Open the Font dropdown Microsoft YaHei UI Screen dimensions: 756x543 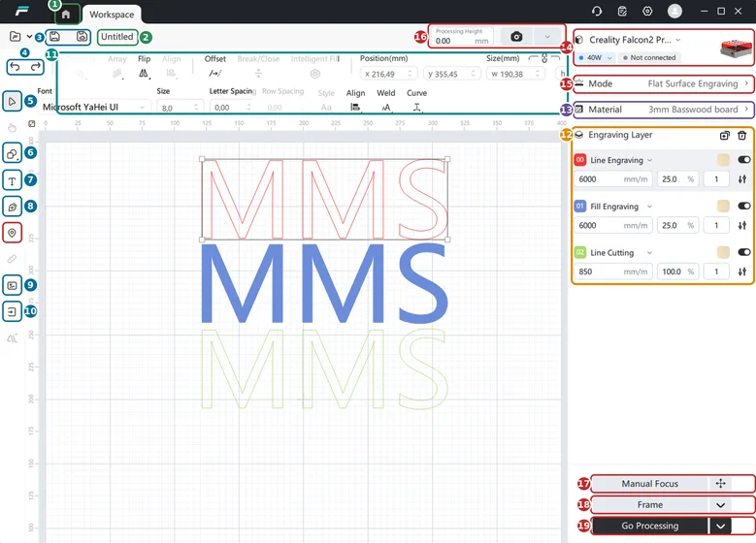point(93,107)
